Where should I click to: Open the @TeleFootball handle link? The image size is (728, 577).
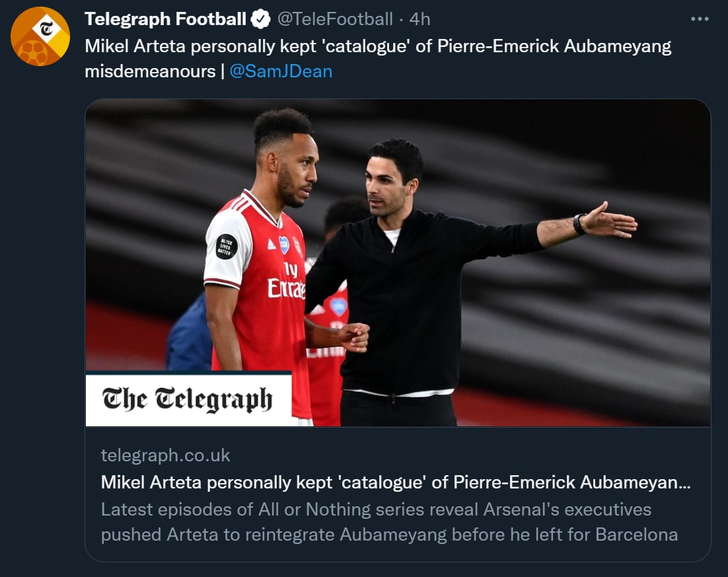tap(335, 20)
